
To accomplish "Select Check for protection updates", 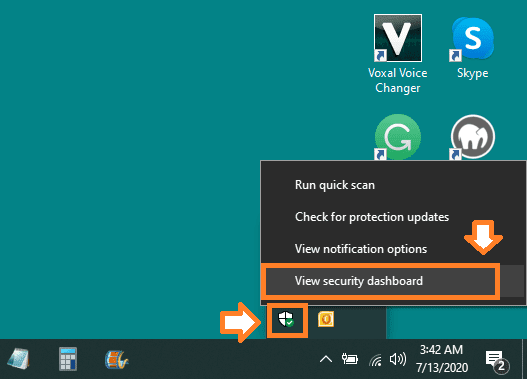I will (x=393, y=217).
